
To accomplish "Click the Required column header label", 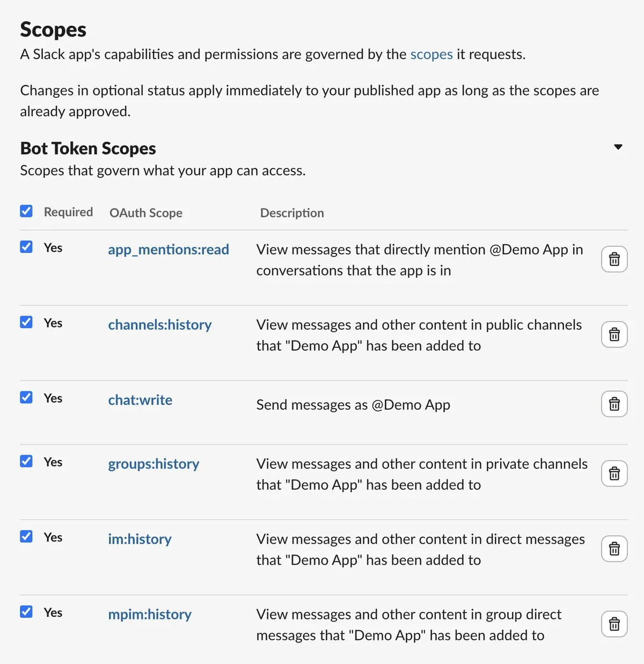I will [x=68, y=212].
